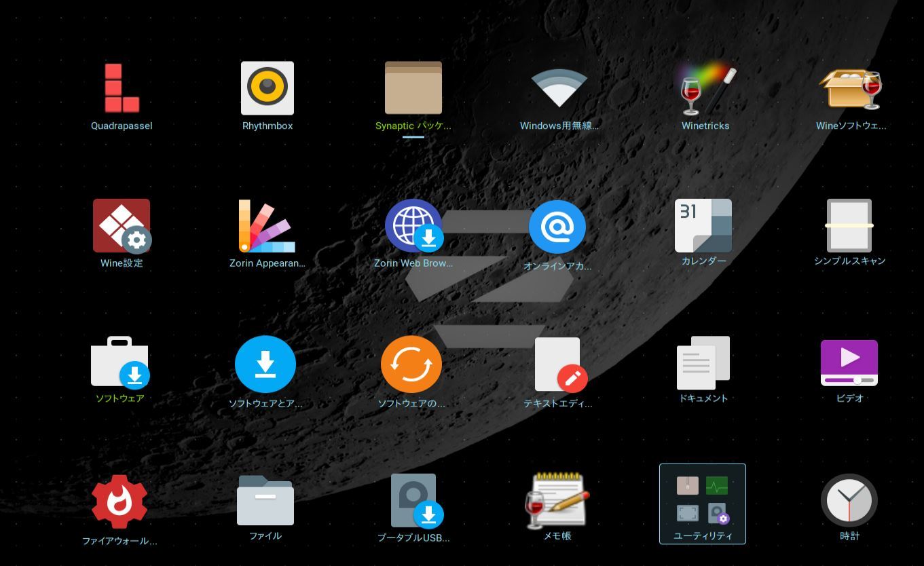
Task: Open Zorin Web Browser Manager
Action: (413, 226)
